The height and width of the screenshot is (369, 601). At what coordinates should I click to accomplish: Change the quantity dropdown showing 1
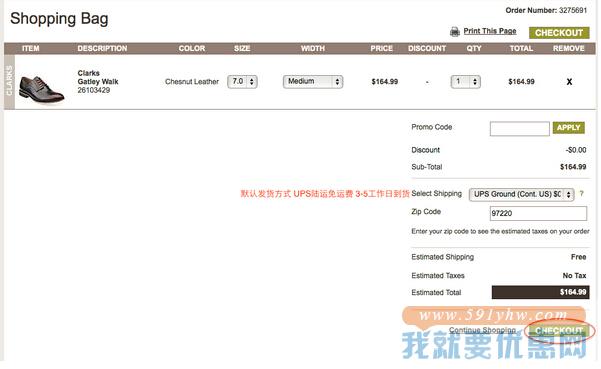(x=465, y=82)
